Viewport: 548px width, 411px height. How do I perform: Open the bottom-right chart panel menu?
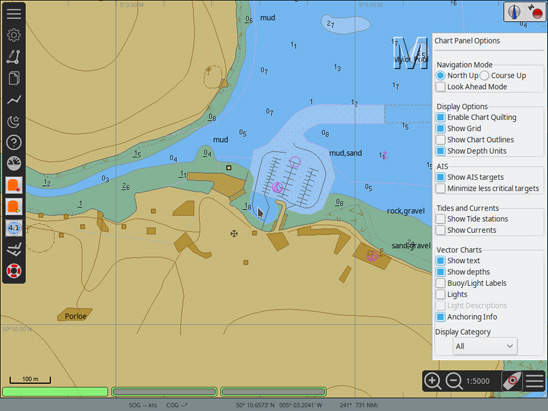click(534, 381)
